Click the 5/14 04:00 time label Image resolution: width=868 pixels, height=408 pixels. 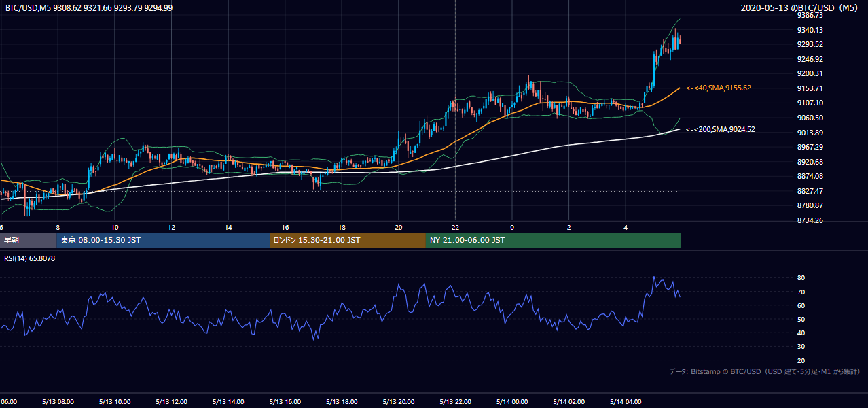626,402
